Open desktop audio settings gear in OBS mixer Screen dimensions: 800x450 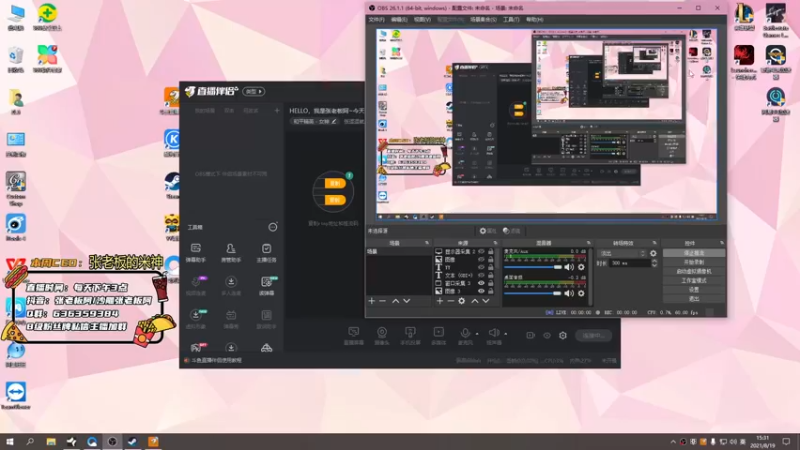point(581,293)
